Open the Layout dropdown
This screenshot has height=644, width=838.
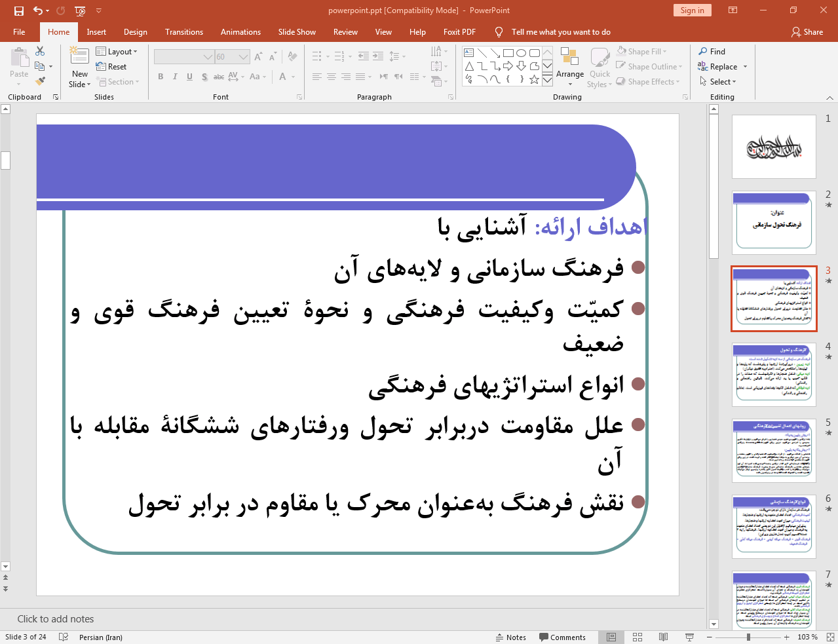click(x=117, y=52)
